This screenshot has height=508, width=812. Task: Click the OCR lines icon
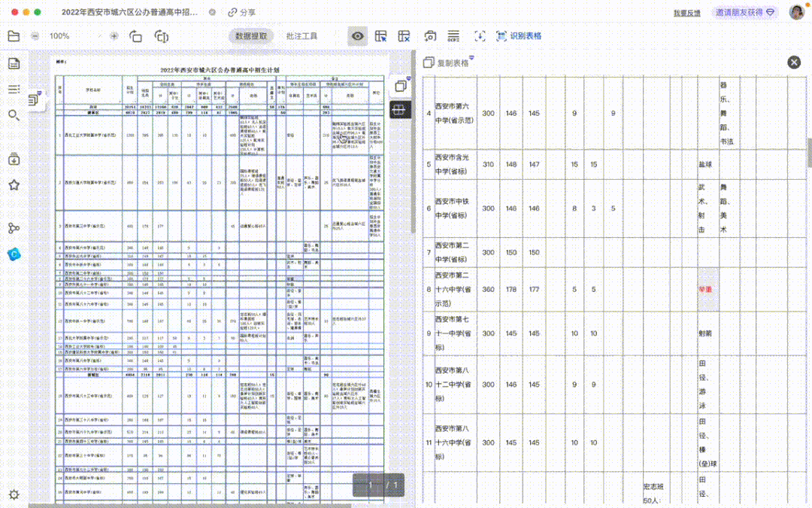pyautogui.click(x=453, y=36)
